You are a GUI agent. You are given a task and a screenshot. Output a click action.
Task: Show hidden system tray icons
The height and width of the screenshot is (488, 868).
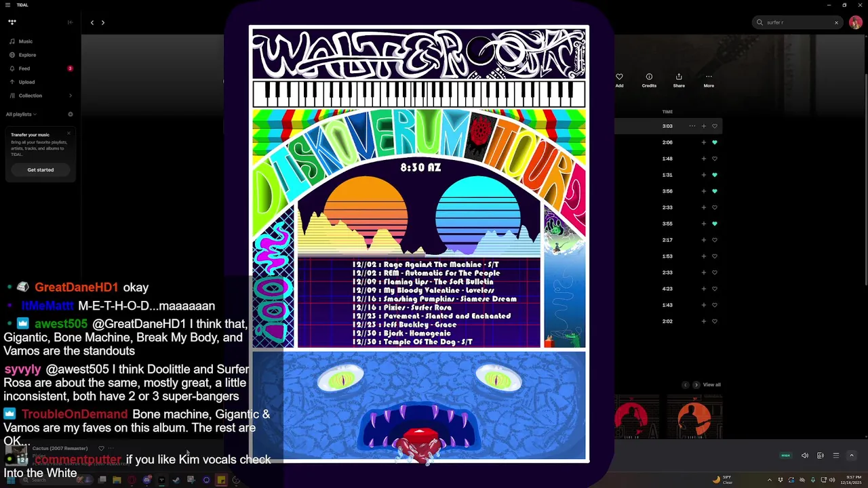(x=769, y=480)
